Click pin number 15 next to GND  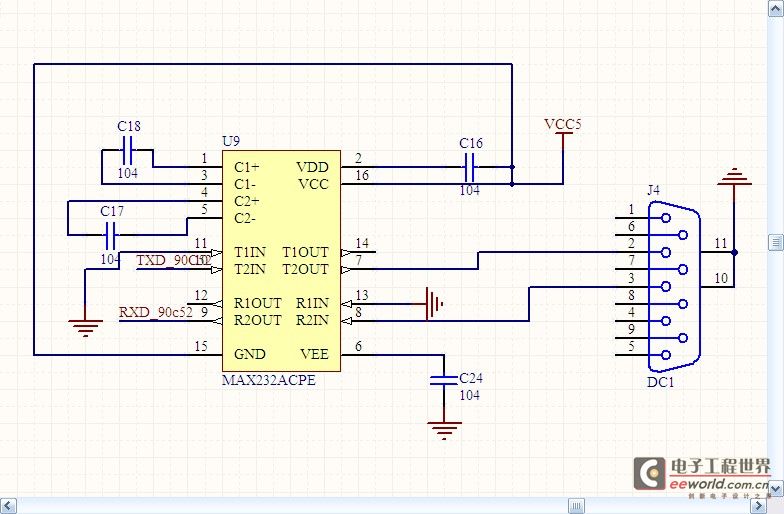coord(201,346)
